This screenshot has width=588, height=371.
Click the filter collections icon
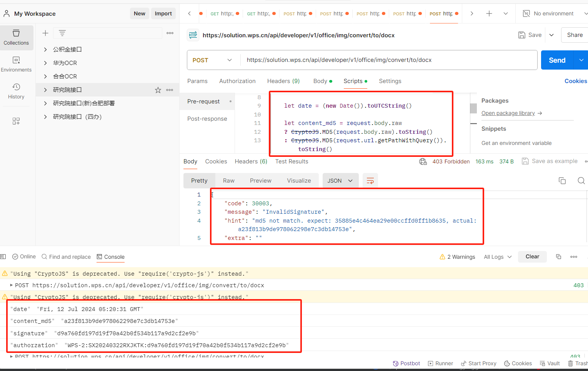pyautogui.click(x=62, y=33)
